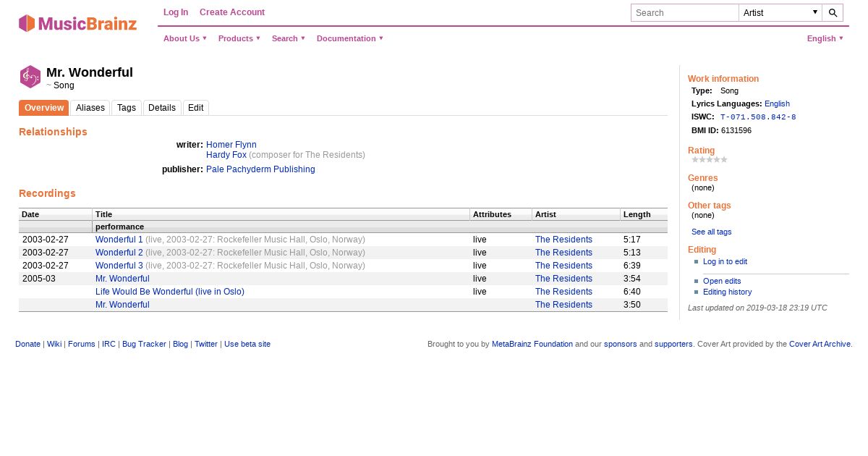The height and width of the screenshot is (456, 868).
Task: Click the Forums footer link
Action: (x=82, y=344)
